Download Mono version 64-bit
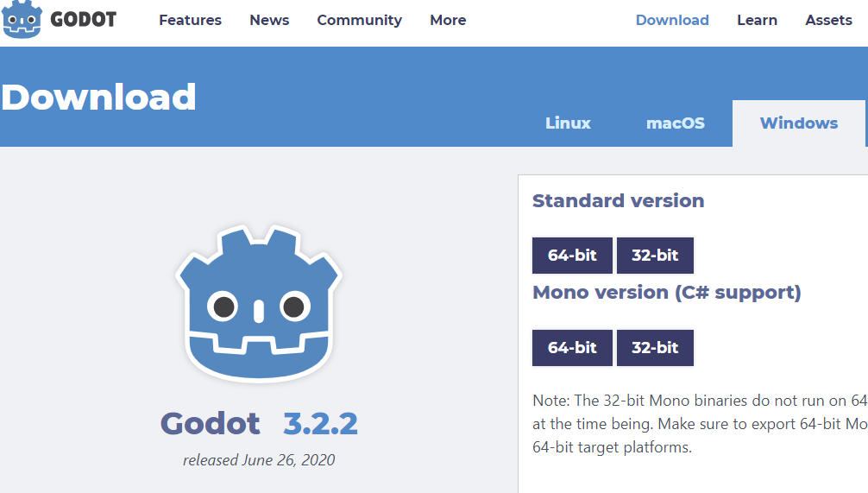 (x=572, y=348)
